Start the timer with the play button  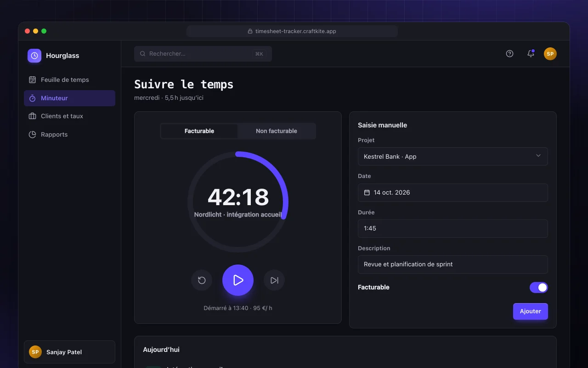[x=238, y=280]
